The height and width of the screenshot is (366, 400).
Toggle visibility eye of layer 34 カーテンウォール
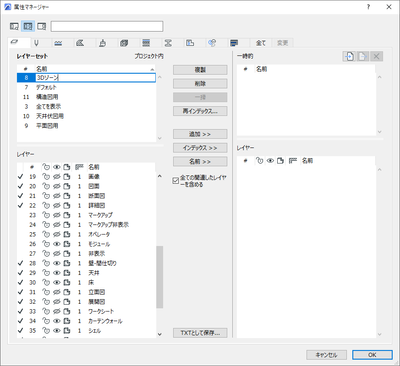[57, 321]
